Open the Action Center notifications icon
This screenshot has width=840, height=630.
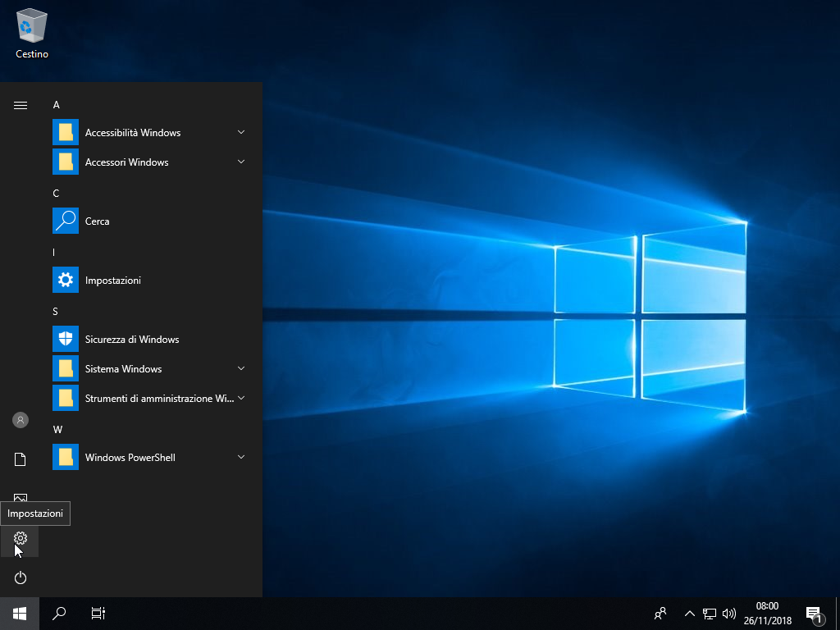coord(814,614)
